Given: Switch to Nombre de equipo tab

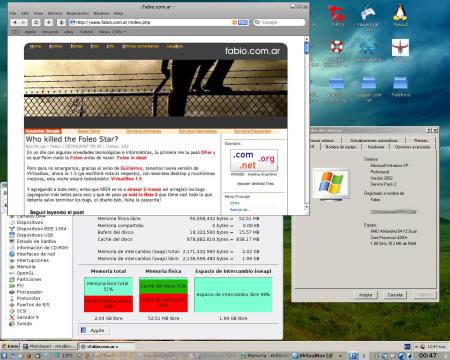Looking at the screenshot, I should coord(341,147).
